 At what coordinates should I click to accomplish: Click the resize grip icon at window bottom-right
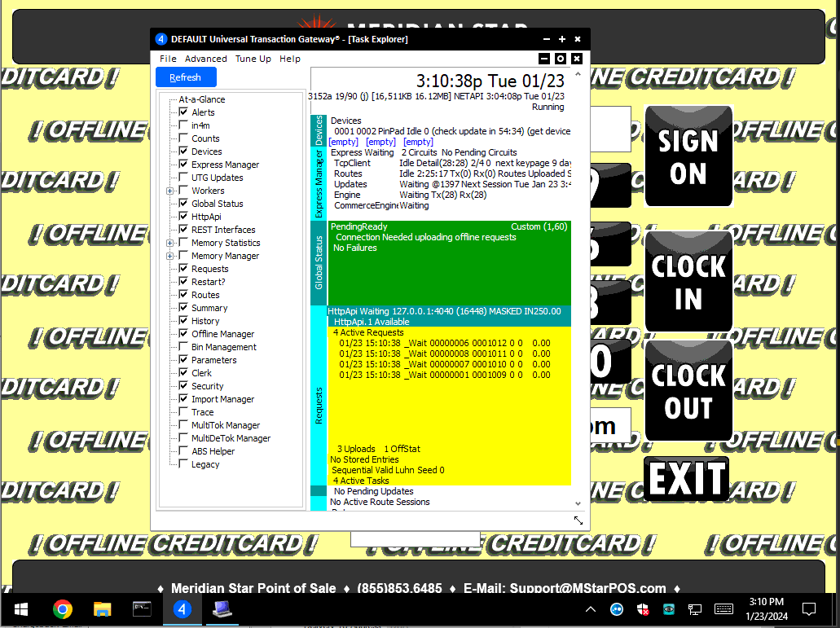pyautogui.click(x=578, y=520)
